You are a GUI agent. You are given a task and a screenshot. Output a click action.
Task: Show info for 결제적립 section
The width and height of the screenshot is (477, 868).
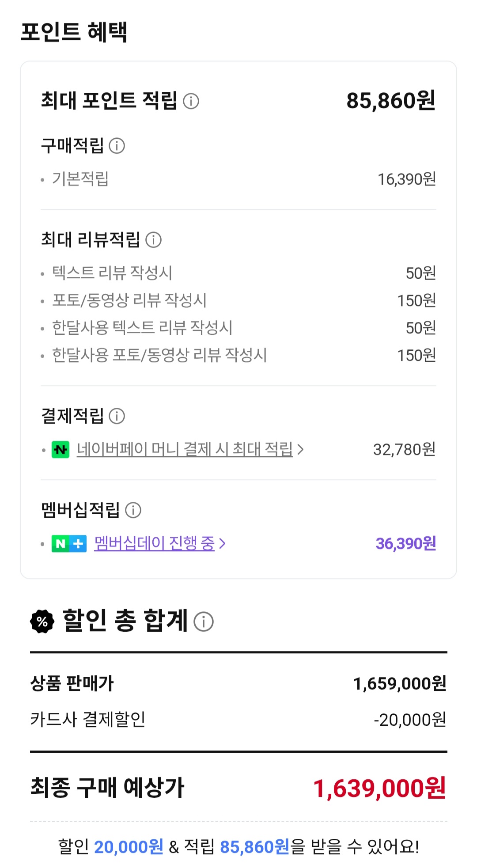pos(117,416)
